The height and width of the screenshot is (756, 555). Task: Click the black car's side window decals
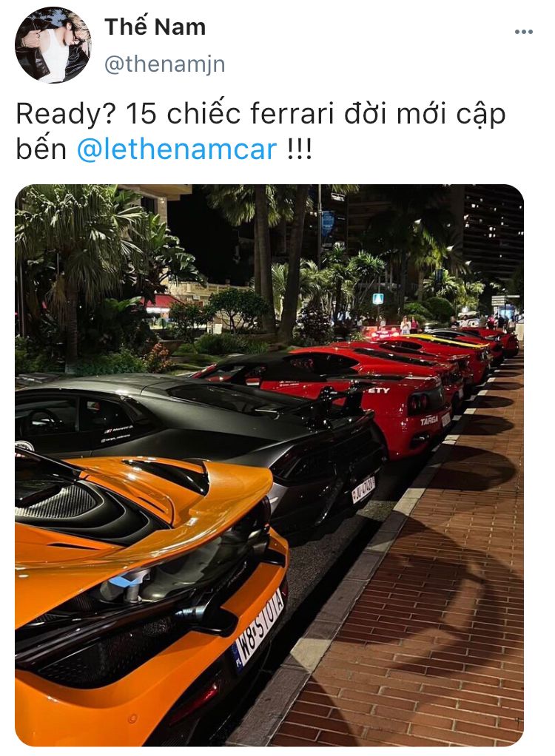pyautogui.click(x=117, y=433)
